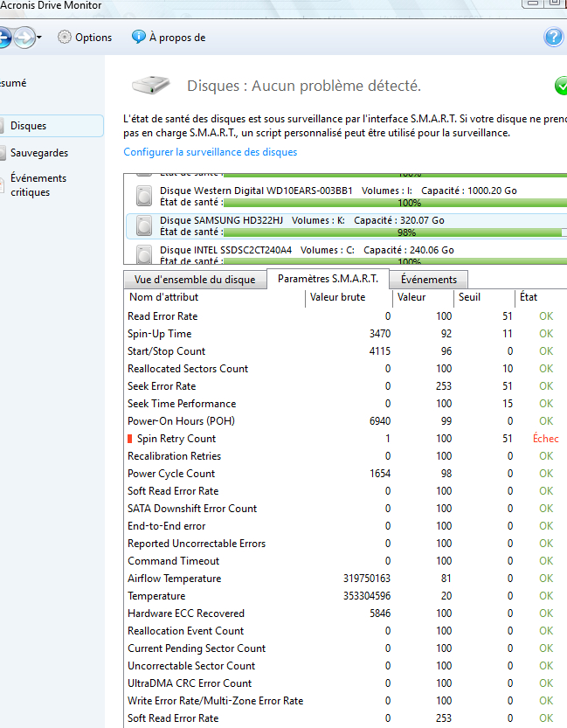Click the Options gear icon
The width and height of the screenshot is (567, 728).
point(65,37)
